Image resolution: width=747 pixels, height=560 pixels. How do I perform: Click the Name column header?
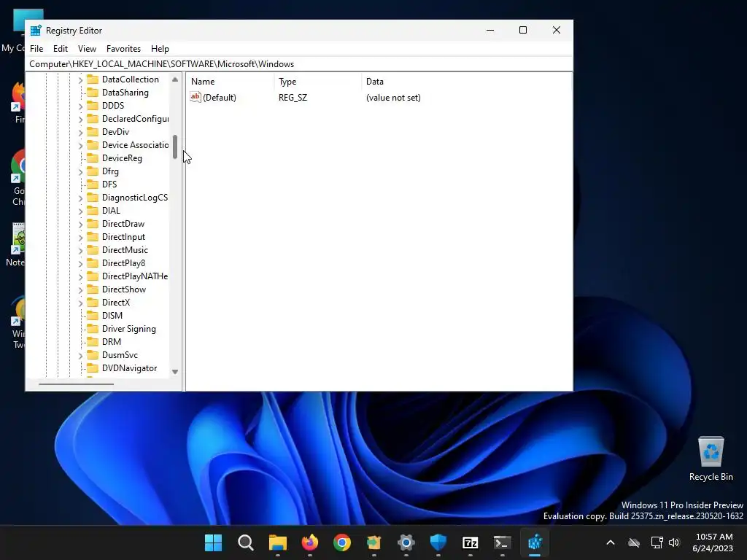231,82
